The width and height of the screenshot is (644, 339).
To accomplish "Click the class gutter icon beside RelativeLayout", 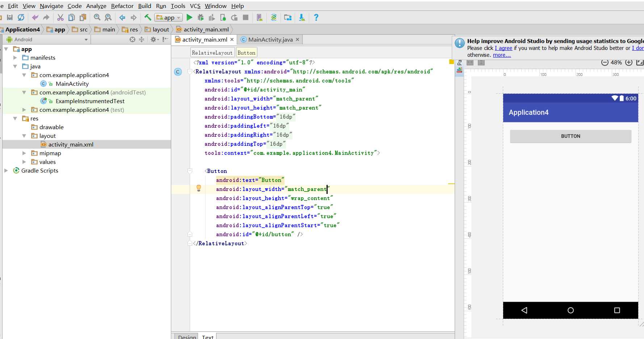I will [178, 72].
